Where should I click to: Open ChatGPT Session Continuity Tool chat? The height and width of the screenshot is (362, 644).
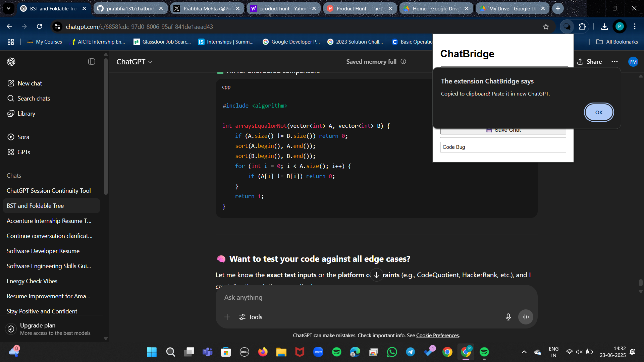(51, 190)
